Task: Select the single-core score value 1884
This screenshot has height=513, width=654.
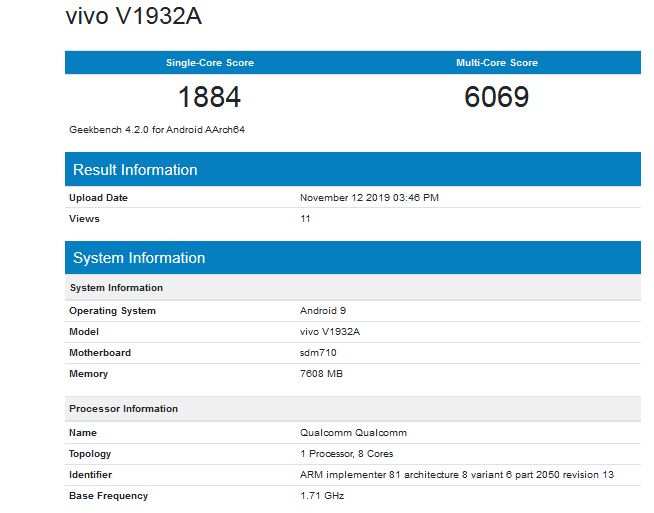Action: click(209, 97)
